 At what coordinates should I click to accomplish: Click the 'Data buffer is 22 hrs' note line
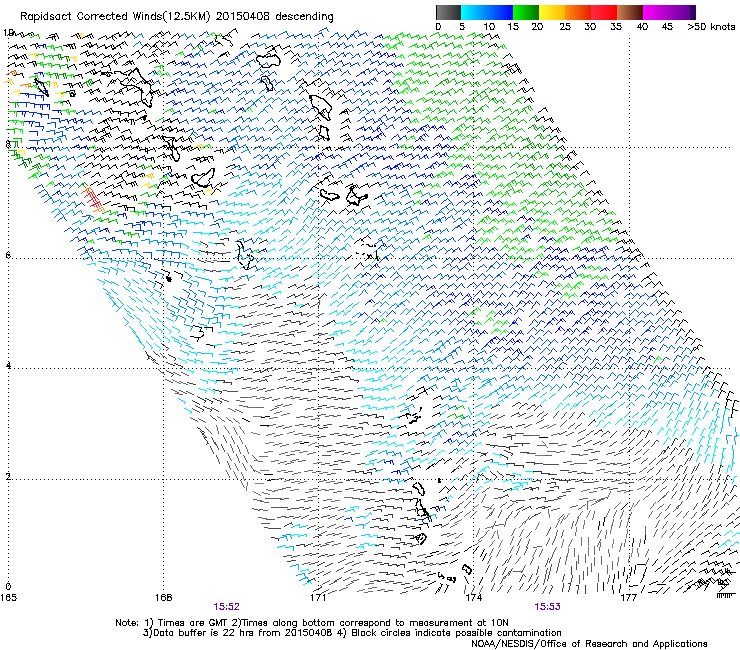point(352,633)
